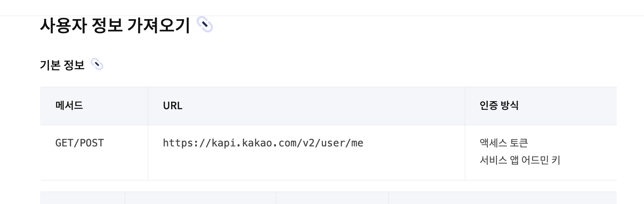Click the 기본 정보 subheading text
The height and width of the screenshot is (204, 644).
(63, 65)
